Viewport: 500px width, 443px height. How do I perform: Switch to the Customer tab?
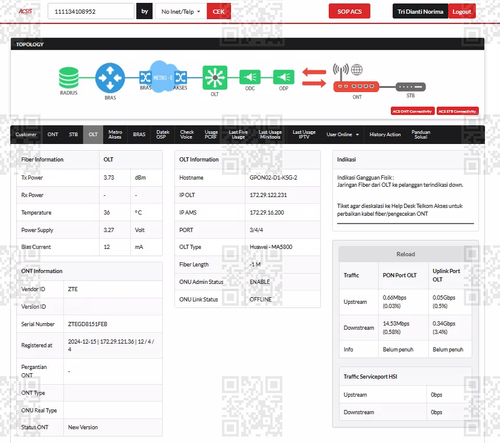pyautogui.click(x=26, y=134)
